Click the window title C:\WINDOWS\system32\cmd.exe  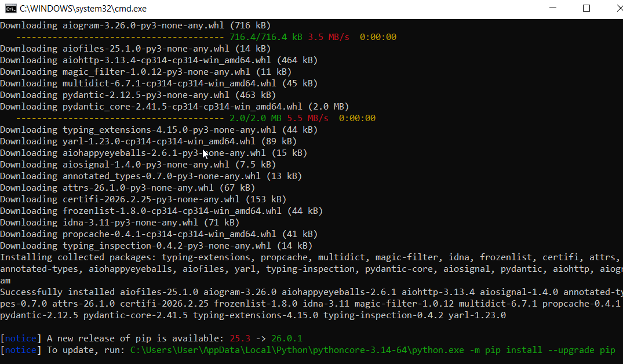tap(83, 8)
